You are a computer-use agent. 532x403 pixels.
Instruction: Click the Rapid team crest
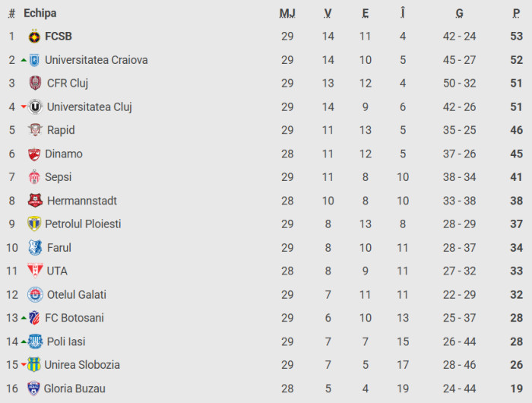[35, 130]
